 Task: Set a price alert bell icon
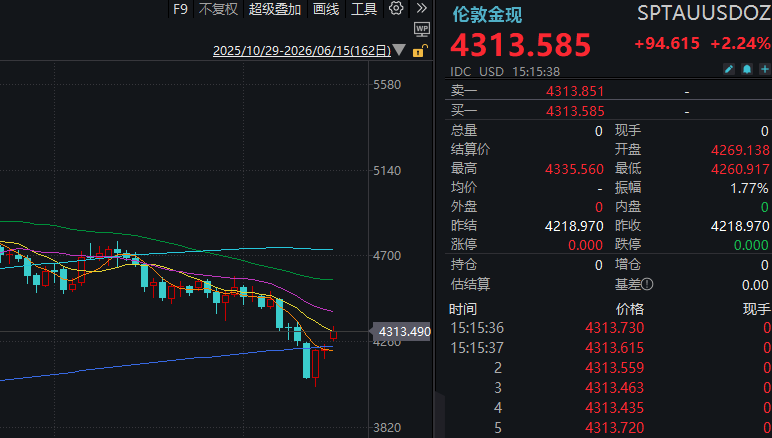[x=747, y=69]
